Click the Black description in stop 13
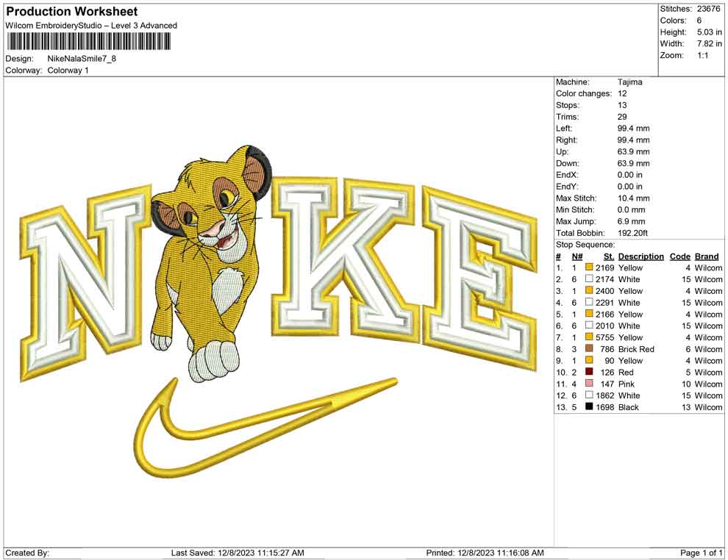Viewport: 728px width, 560px height. click(629, 407)
